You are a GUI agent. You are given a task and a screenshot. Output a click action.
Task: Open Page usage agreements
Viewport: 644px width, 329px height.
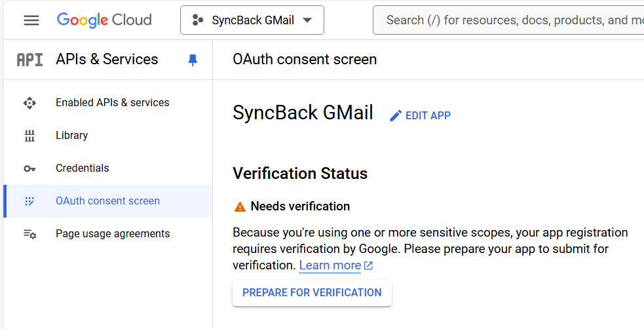tap(107, 234)
